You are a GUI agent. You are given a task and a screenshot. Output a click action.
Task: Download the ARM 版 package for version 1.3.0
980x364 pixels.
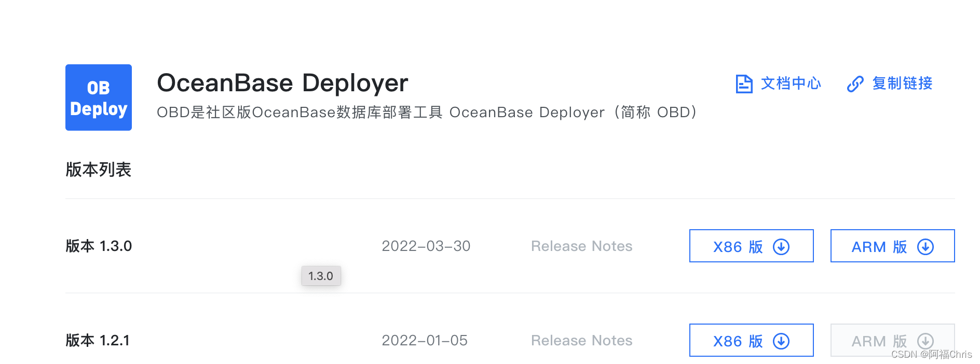tap(892, 247)
